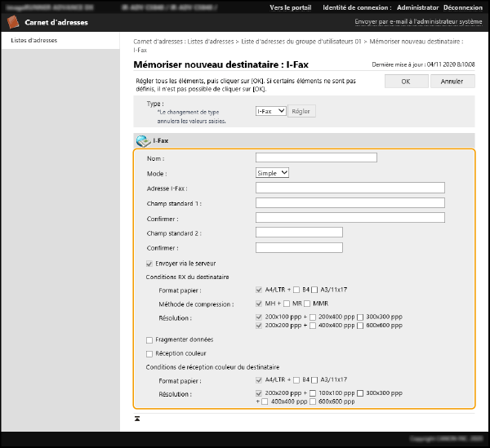Open the Type dropdown showing I-Fax

(270, 111)
